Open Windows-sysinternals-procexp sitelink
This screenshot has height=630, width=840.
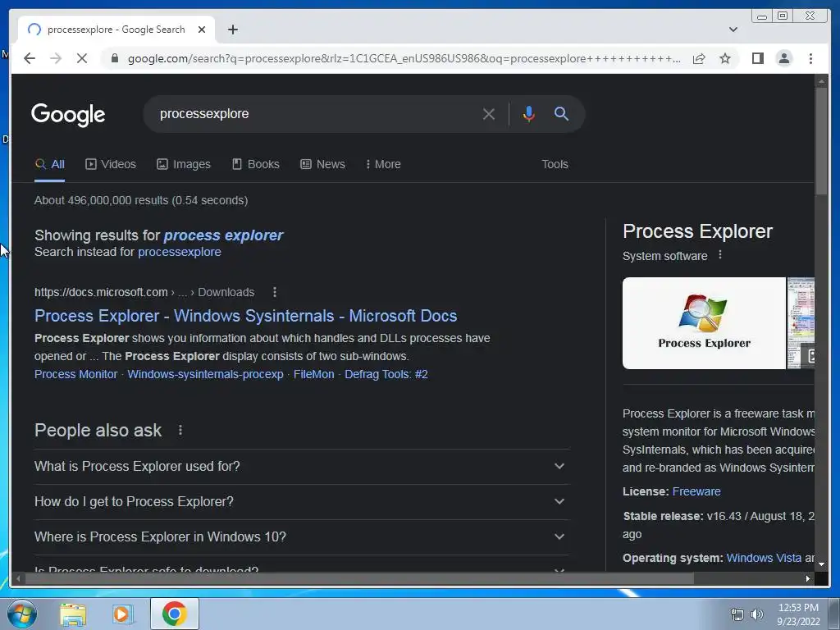click(206, 374)
